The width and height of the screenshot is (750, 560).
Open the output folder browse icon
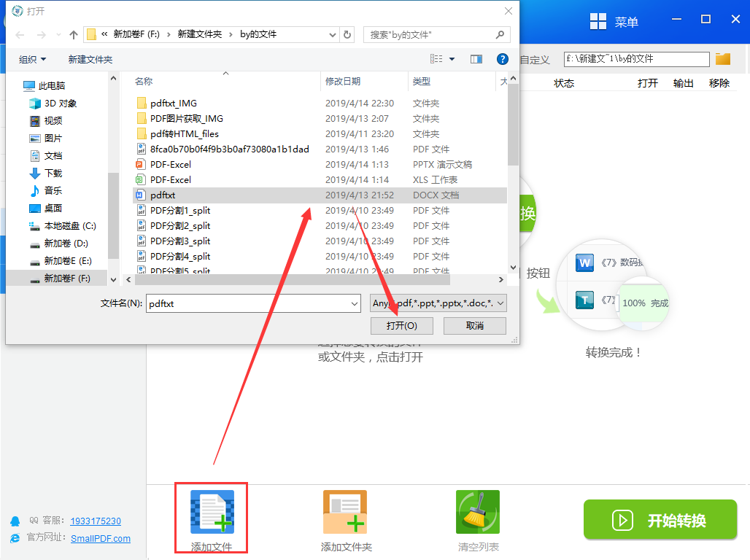click(x=723, y=59)
